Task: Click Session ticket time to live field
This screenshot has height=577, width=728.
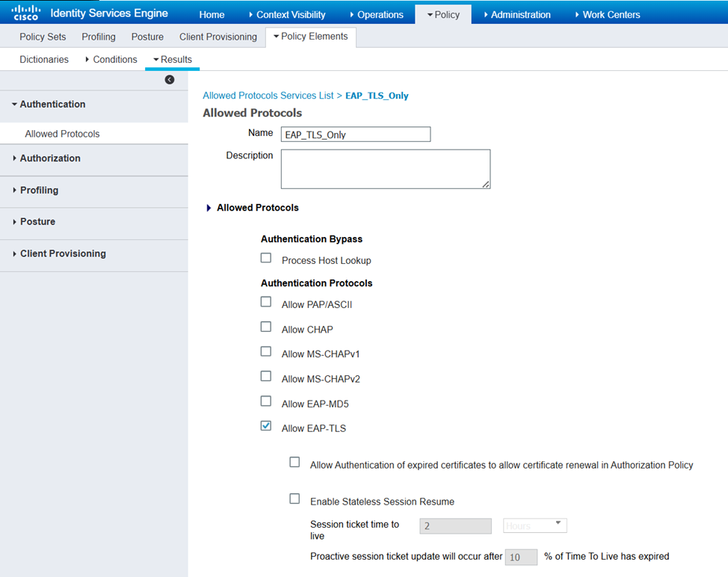Action: (455, 526)
